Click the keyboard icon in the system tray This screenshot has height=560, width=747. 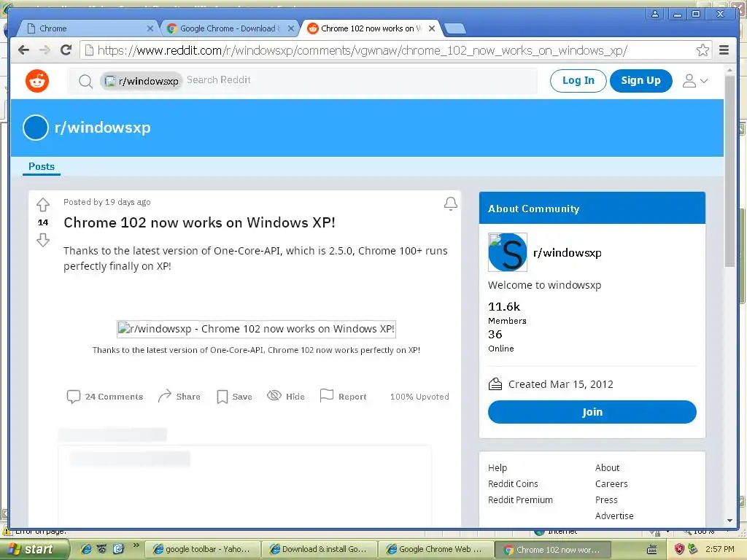pos(651,550)
